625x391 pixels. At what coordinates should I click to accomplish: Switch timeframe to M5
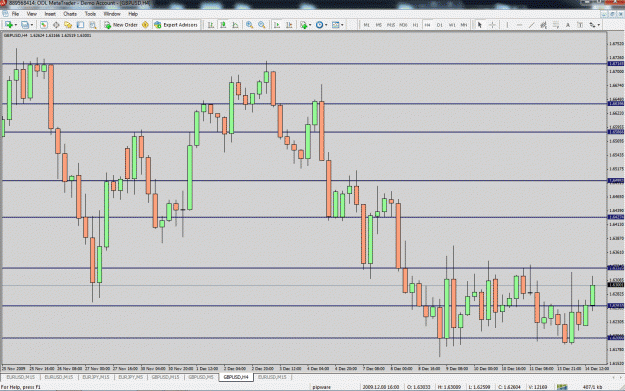[378, 25]
